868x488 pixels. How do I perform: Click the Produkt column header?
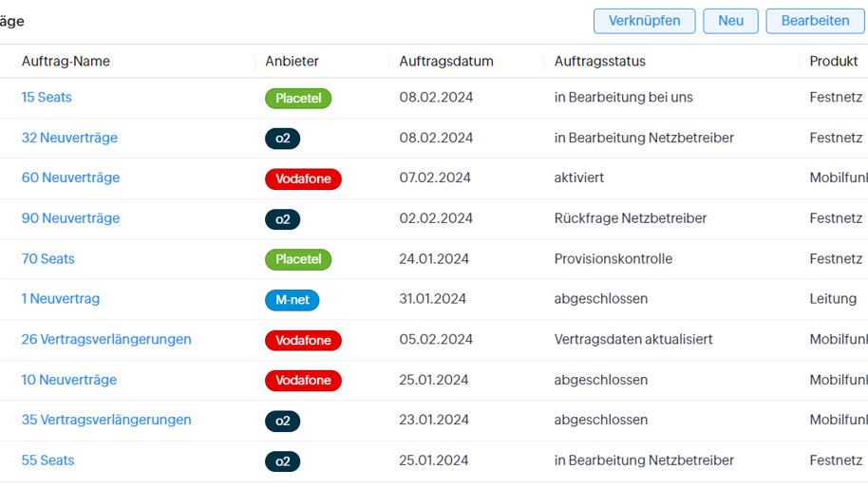(833, 62)
